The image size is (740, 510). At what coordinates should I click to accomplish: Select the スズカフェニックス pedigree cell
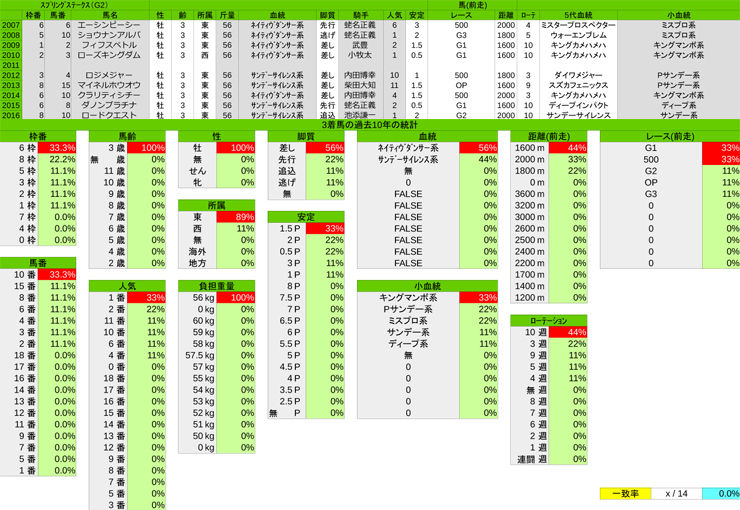click(578, 85)
